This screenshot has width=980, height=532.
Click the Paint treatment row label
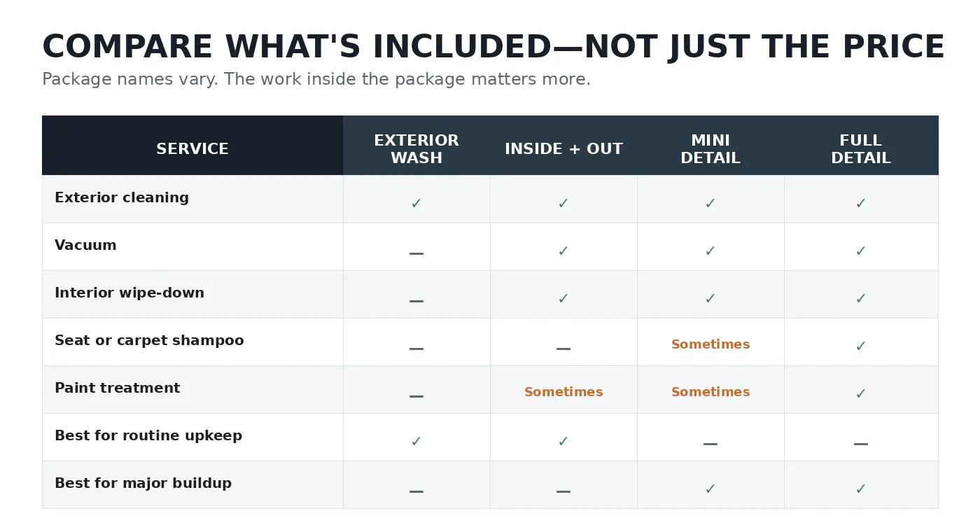118,388
